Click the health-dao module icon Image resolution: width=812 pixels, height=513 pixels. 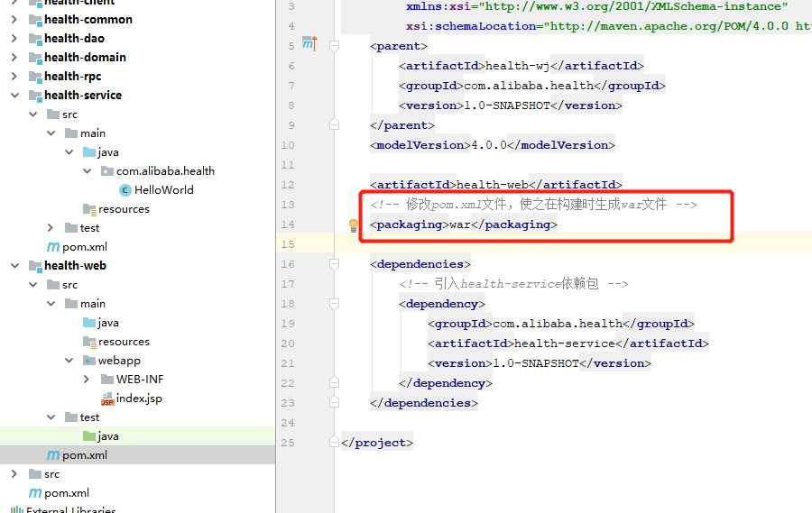click(x=34, y=39)
